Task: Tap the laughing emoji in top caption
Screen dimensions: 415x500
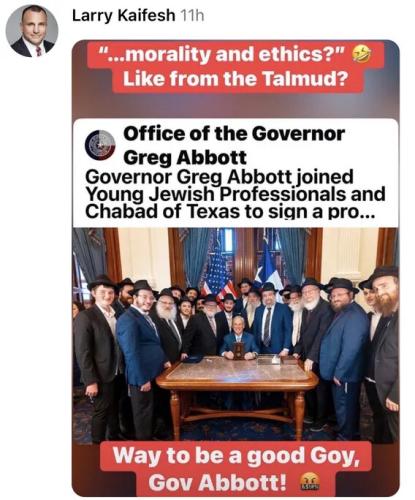Action: click(x=362, y=54)
